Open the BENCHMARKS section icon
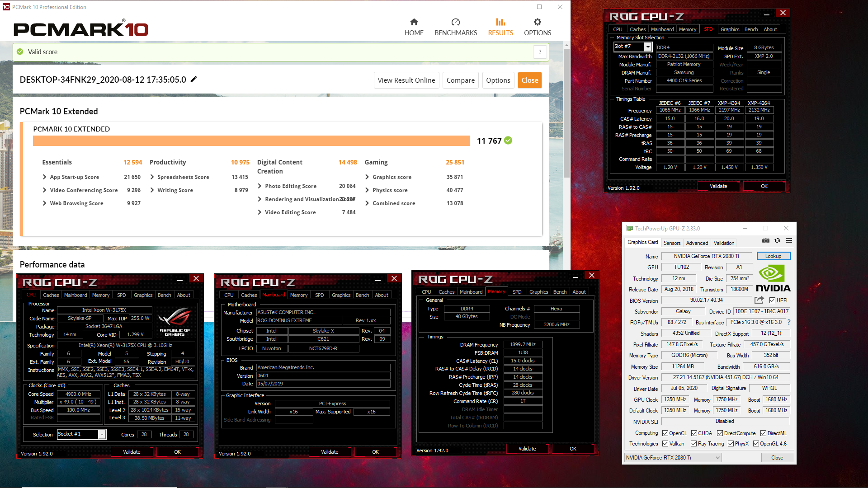Viewport: 868px width, 488px height. [455, 22]
